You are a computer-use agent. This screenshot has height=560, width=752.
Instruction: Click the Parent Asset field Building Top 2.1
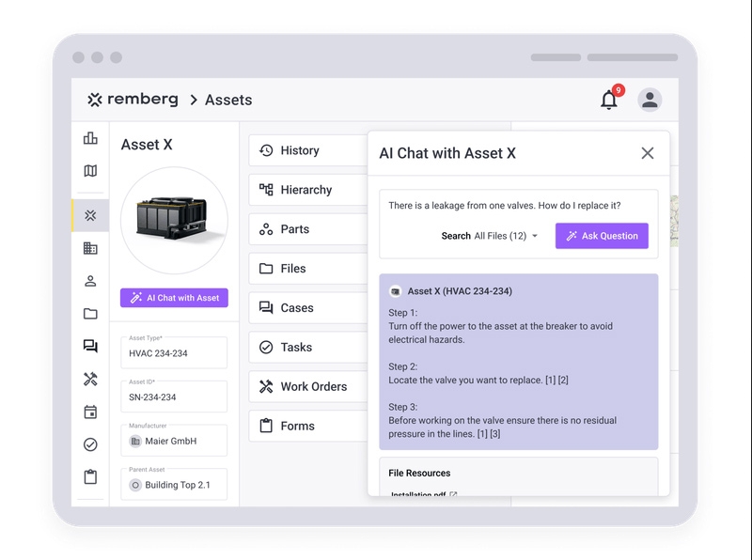174,484
